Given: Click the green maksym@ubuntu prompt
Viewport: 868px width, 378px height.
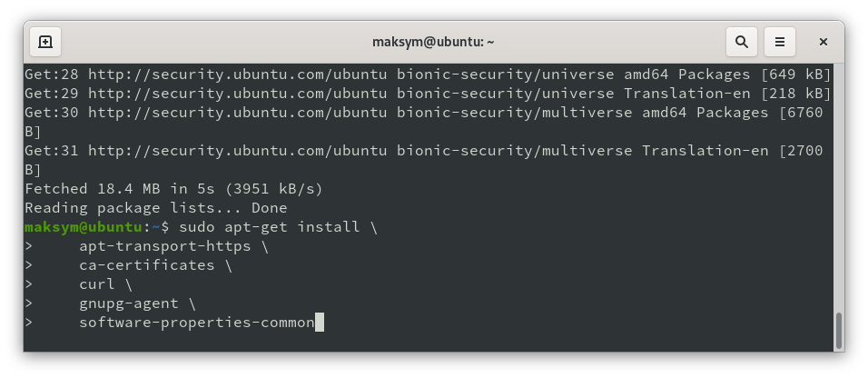Looking at the screenshot, I should pyautogui.click(x=84, y=227).
